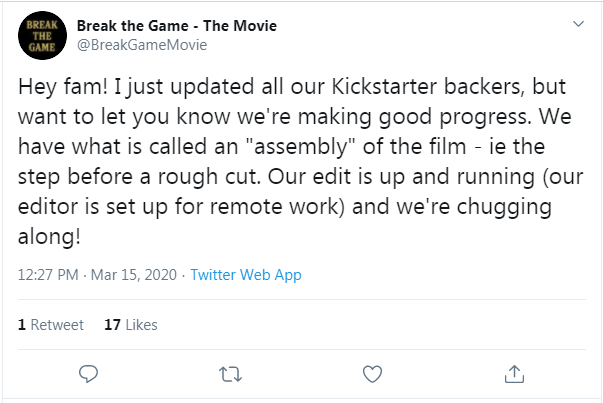Click the 12:27 PM timestamp
This screenshot has height=403, width=603.
pyautogui.click(x=48, y=275)
